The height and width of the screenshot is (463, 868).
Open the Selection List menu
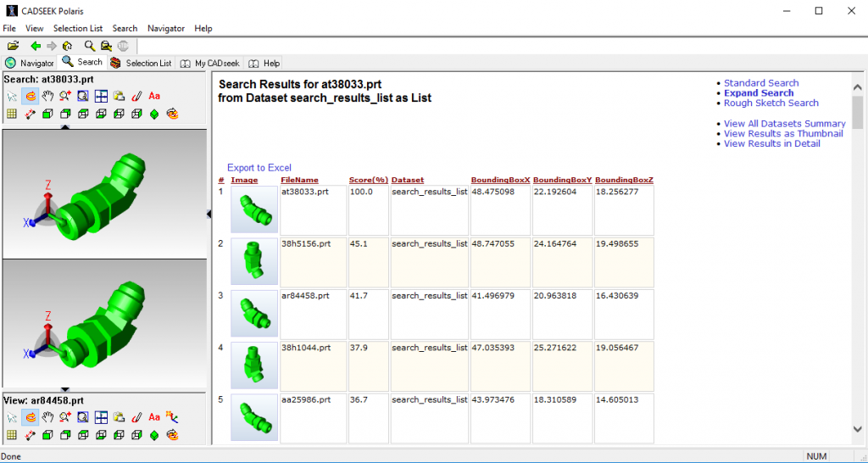[78, 28]
